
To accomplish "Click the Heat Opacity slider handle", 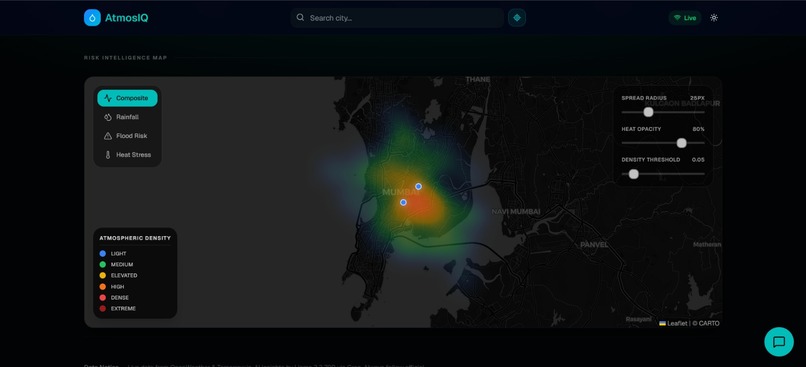I will point(682,143).
